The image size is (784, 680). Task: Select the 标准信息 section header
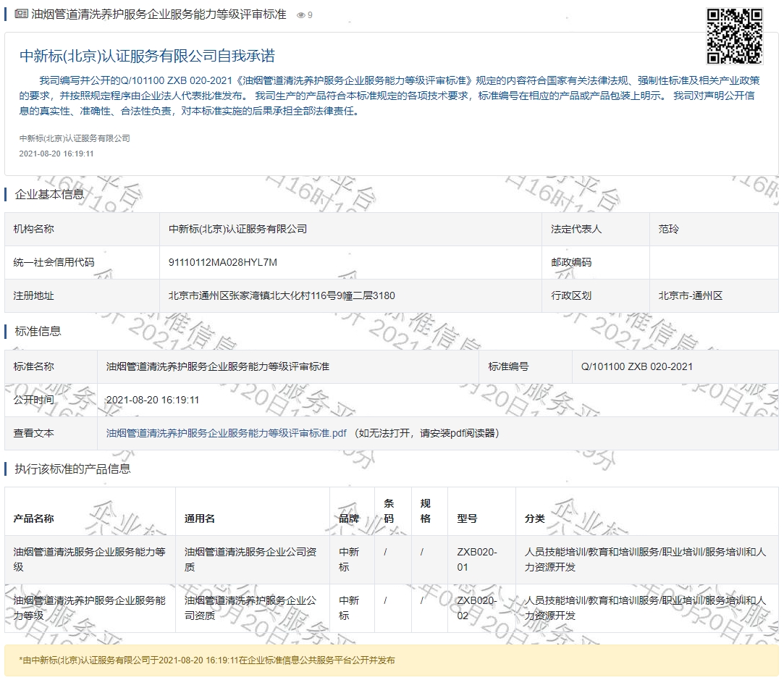(x=38, y=331)
